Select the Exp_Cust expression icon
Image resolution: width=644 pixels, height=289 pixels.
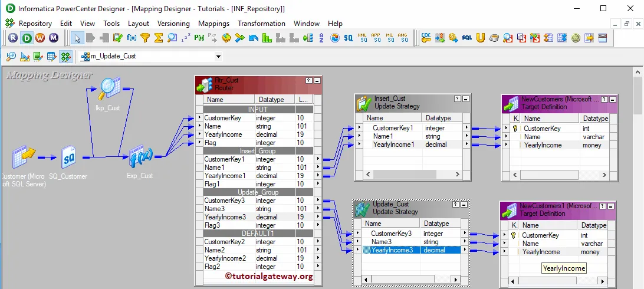tap(140, 156)
